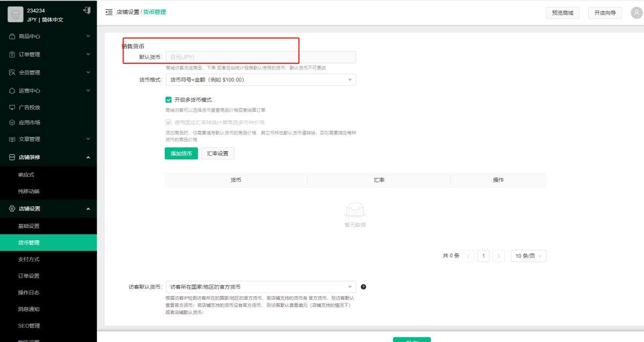
Task: Click the next page arrow in pagination
Action: pos(499,256)
